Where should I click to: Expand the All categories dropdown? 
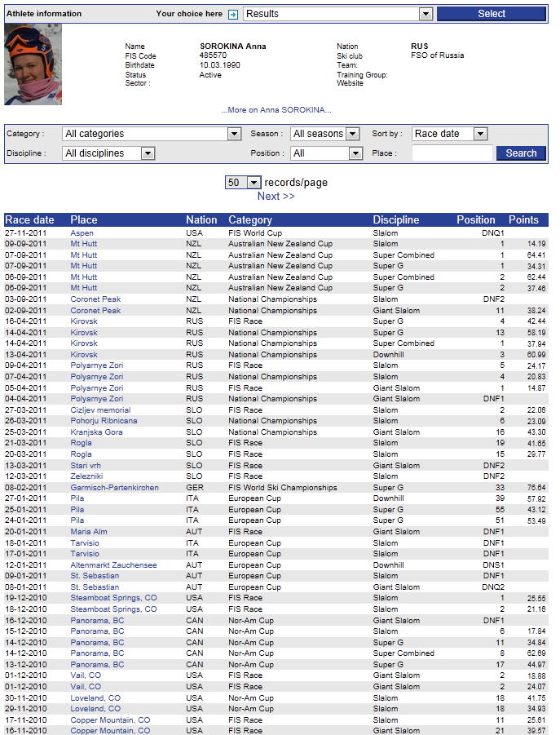pyautogui.click(x=152, y=134)
